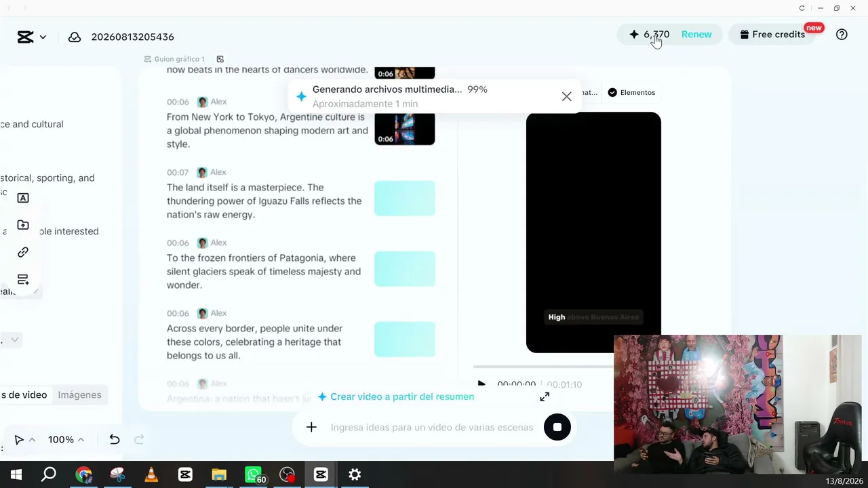Dismiss the Generando archivos multimedia notification
868x488 pixels.
566,96
